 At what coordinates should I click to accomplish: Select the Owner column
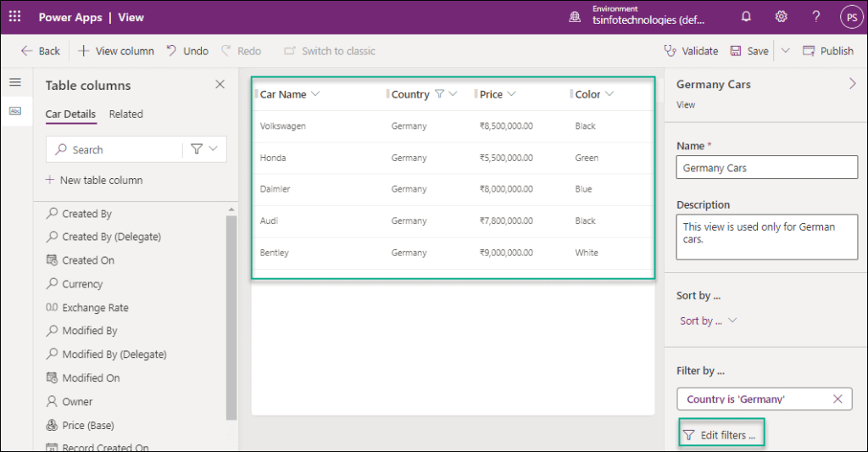coord(70,402)
